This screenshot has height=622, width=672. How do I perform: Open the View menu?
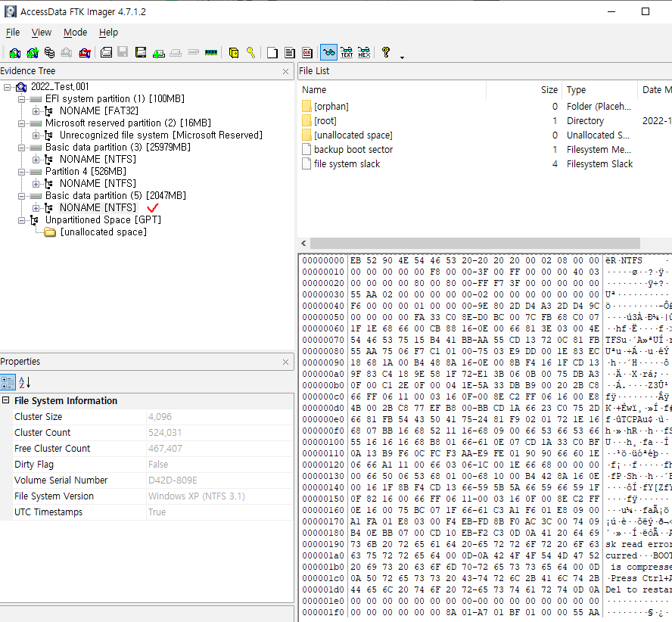[x=42, y=33]
